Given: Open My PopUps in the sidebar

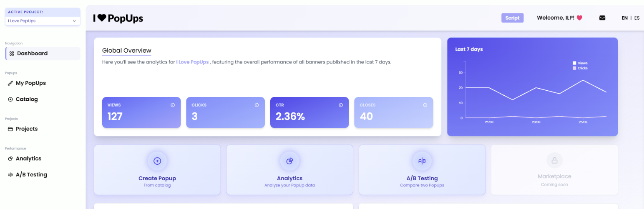Looking at the screenshot, I should pyautogui.click(x=30, y=83).
